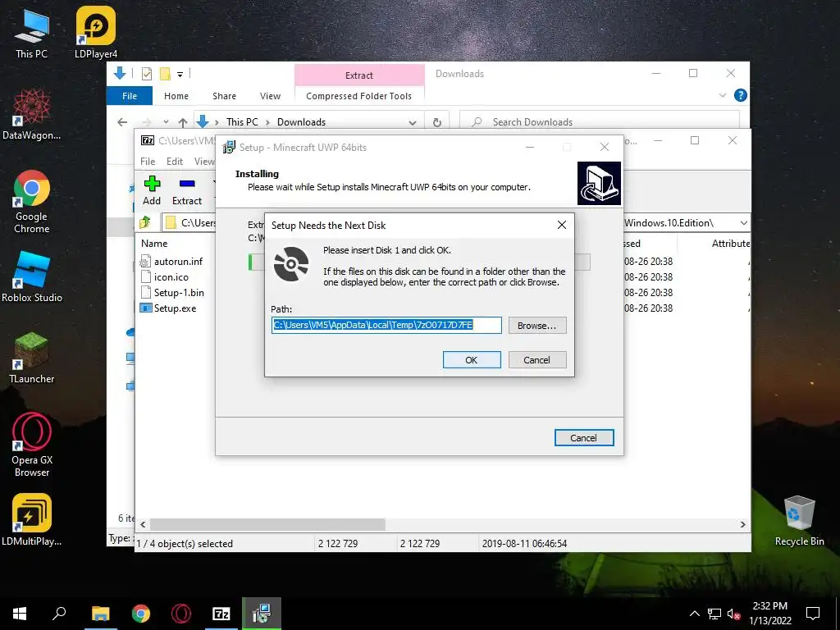Switch to Setup installer taskbar icon

coord(262,614)
